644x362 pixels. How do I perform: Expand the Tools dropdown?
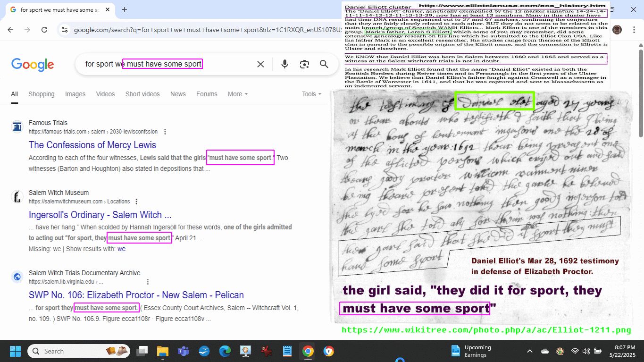(311, 94)
